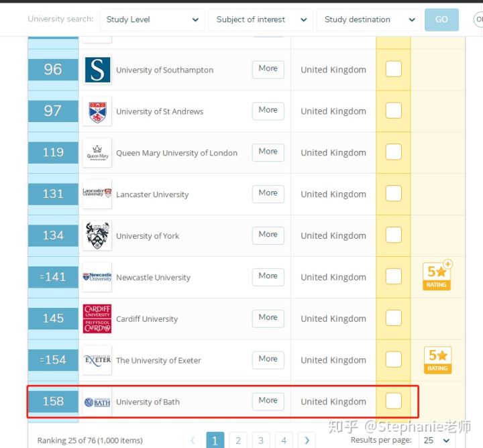This screenshot has height=448, width=483.
Task: Open University of York name link
Action: (148, 236)
